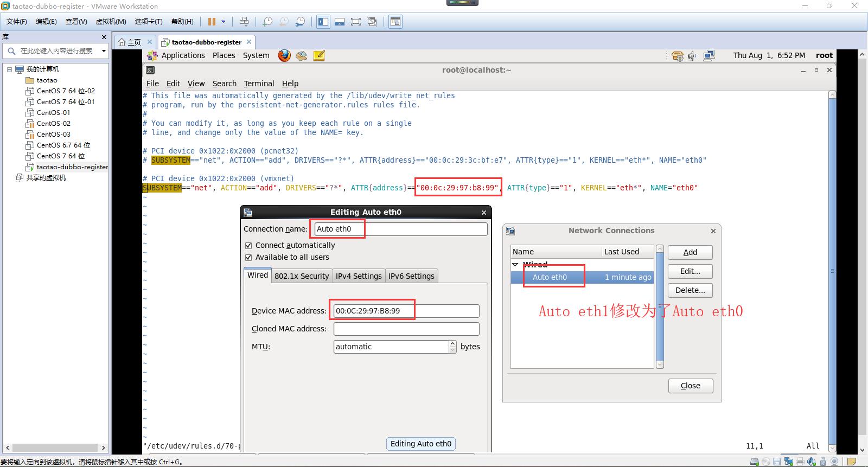This screenshot has width=868, height=467.
Task: Open the mail client icon in GNOME panel
Action: pos(302,55)
